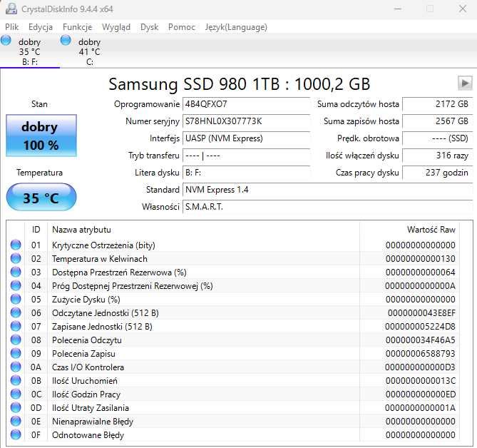The width and height of the screenshot is (477, 448).
Task: Click the ID column header
Action: (x=36, y=230)
